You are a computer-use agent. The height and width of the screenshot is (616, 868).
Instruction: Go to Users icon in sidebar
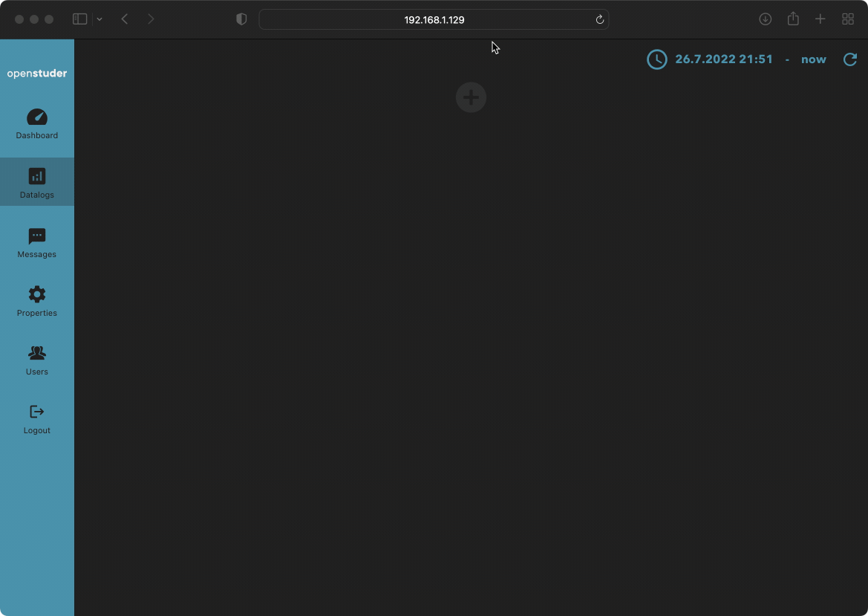tap(36, 353)
